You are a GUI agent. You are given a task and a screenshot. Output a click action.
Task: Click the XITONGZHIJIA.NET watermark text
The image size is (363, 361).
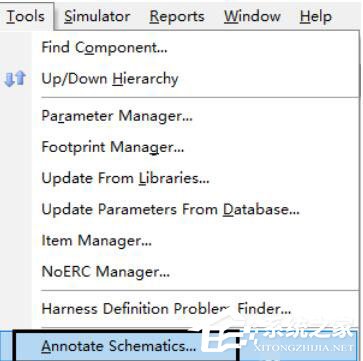[303, 348]
